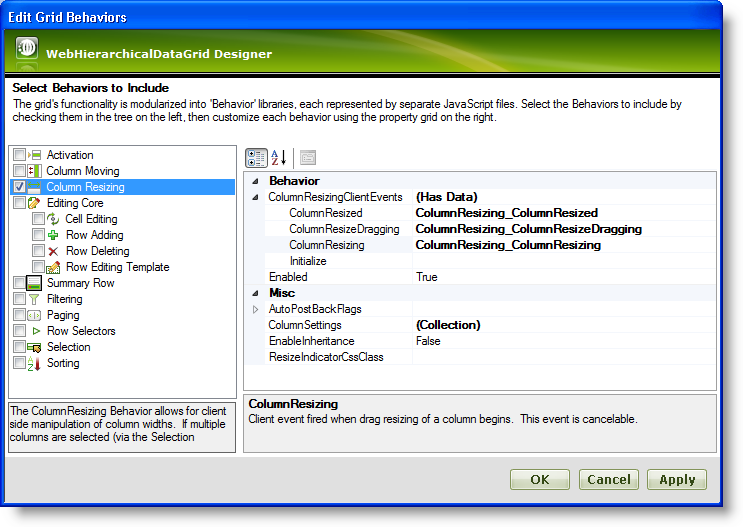743x527 pixels.
Task: Click the Activation behavior icon
Action: click(x=34, y=155)
